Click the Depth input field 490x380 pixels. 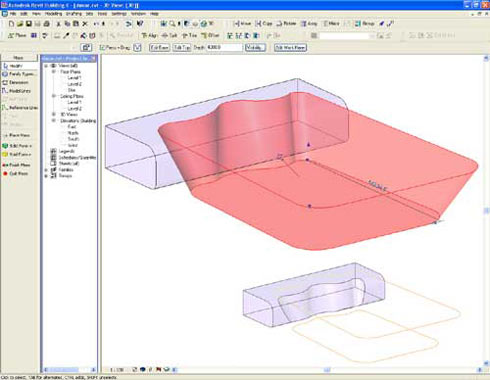pos(224,48)
